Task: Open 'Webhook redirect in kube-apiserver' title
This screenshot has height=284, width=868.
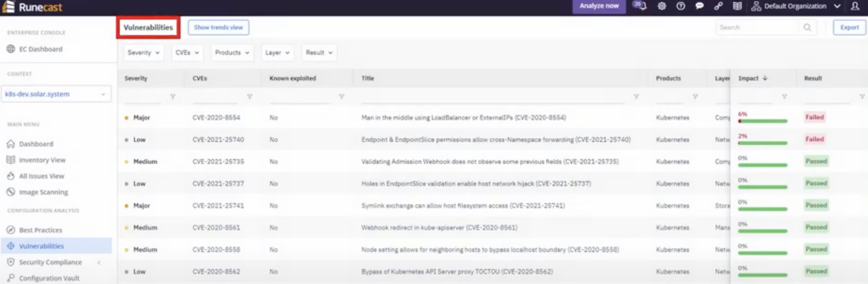Action: pyautogui.click(x=439, y=228)
